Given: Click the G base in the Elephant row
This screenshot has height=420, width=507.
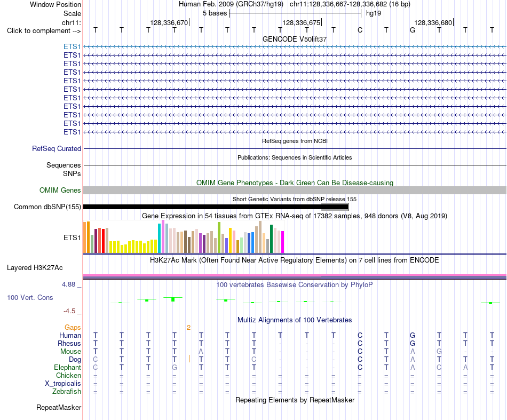Looking at the screenshot, I should coord(175,368).
